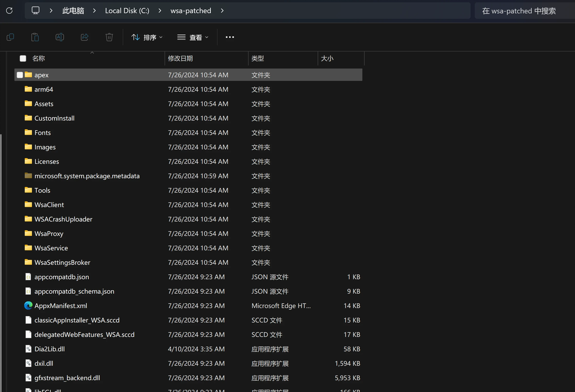The image size is (575, 392).
Task: Click the copy icon in the toolbar
Action: point(10,37)
